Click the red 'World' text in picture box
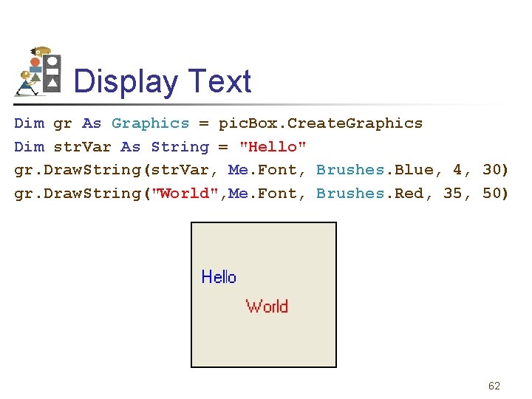Screen dimensions: 532x399 pos(267,306)
